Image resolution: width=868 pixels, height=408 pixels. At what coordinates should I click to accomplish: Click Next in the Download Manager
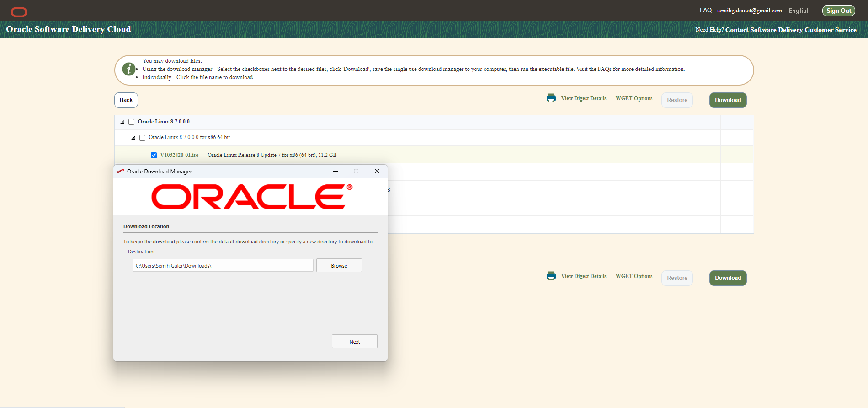pyautogui.click(x=355, y=341)
